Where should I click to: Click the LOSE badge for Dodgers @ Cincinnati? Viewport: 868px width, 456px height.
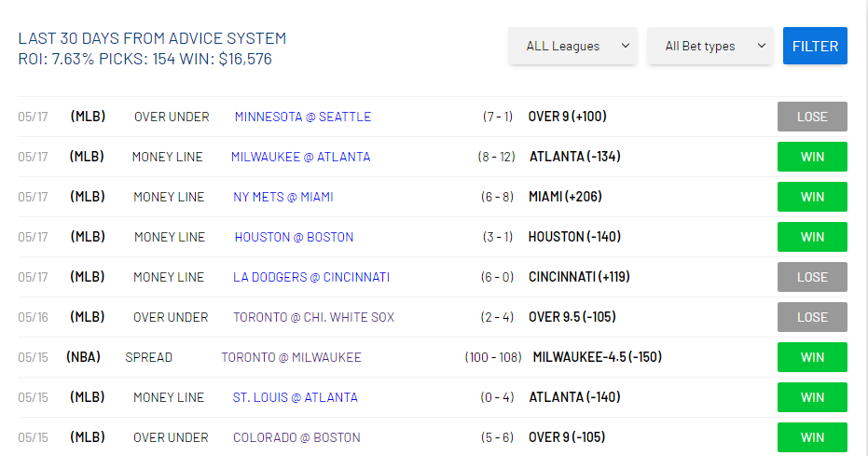812,277
